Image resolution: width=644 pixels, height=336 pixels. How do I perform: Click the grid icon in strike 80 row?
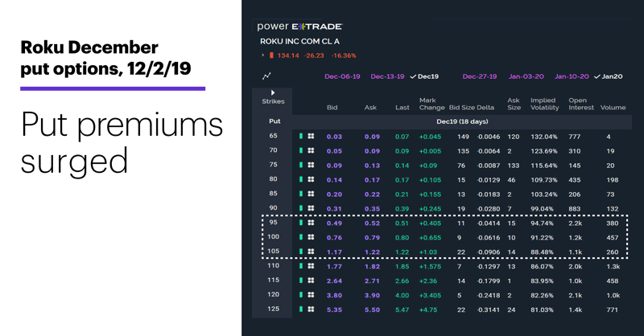pyautogui.click(x=311, y=179)
